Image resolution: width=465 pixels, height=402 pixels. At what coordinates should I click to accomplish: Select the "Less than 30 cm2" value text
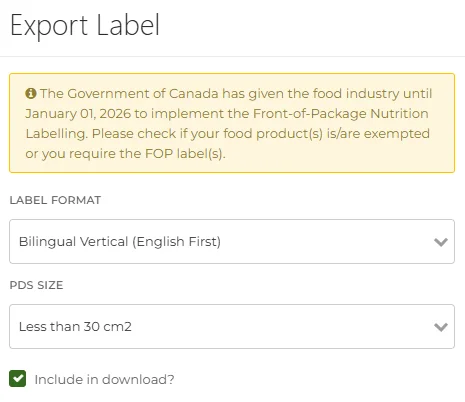pos(75,327)
